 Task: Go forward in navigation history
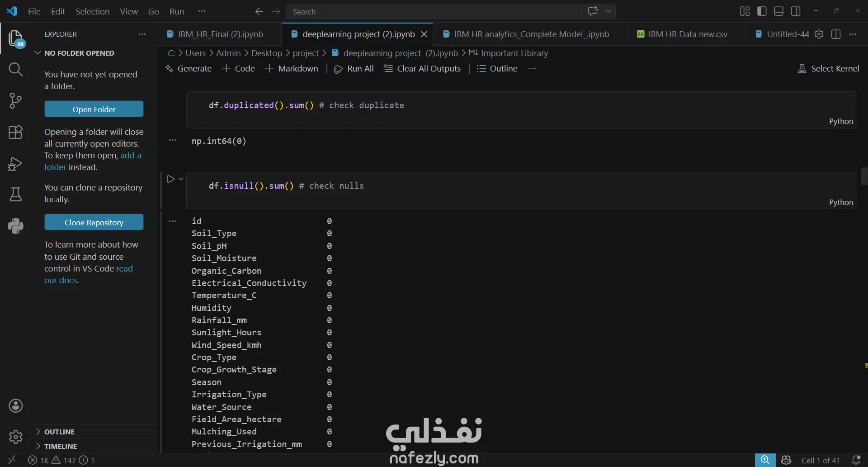click(276, 11)
